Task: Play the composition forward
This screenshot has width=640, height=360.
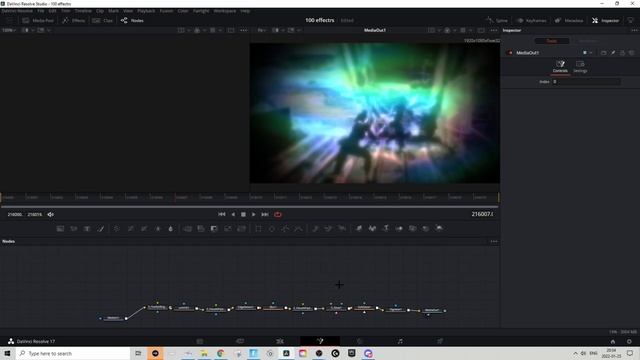Action: pyautogui.click(x=253, y=214)
